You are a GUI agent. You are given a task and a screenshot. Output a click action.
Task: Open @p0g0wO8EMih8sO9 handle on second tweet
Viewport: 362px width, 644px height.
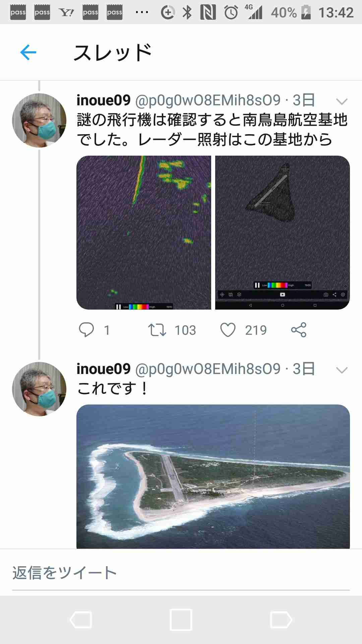pyautogui.click(x=208, y=369)
